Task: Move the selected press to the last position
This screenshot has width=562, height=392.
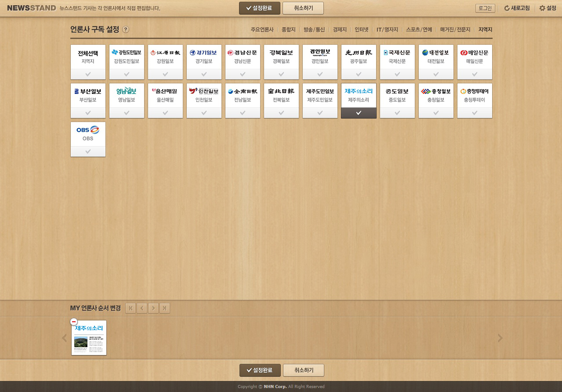Action: pyautogui.click(x=165, y=308)
